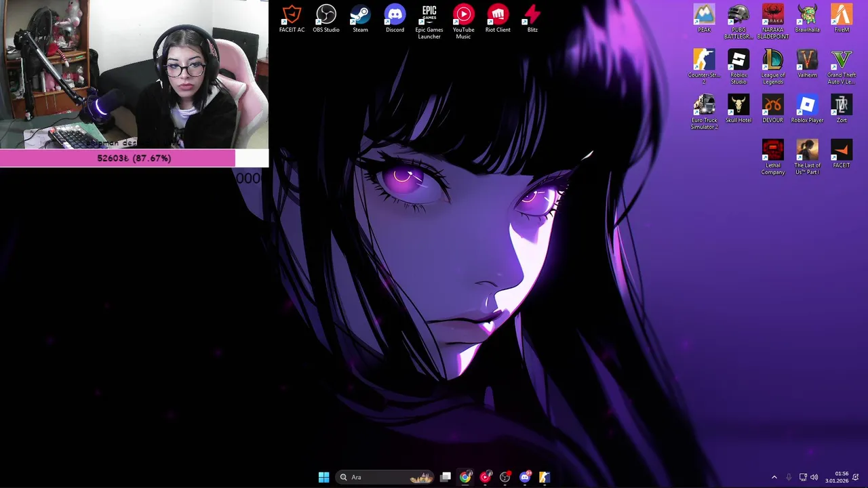
Task: Select the Lethal Company icon
Action: 772,157
